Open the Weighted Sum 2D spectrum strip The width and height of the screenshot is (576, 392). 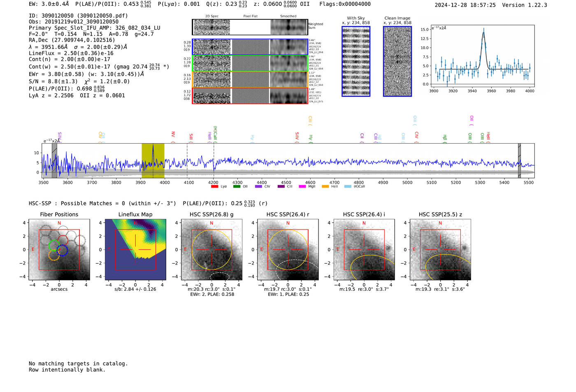(250, 27)
